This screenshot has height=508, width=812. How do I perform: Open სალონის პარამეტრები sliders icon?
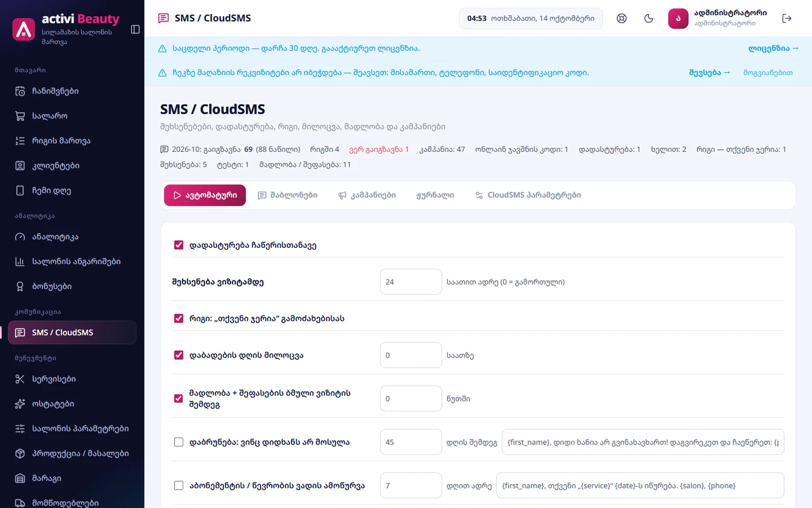[20, 429]
